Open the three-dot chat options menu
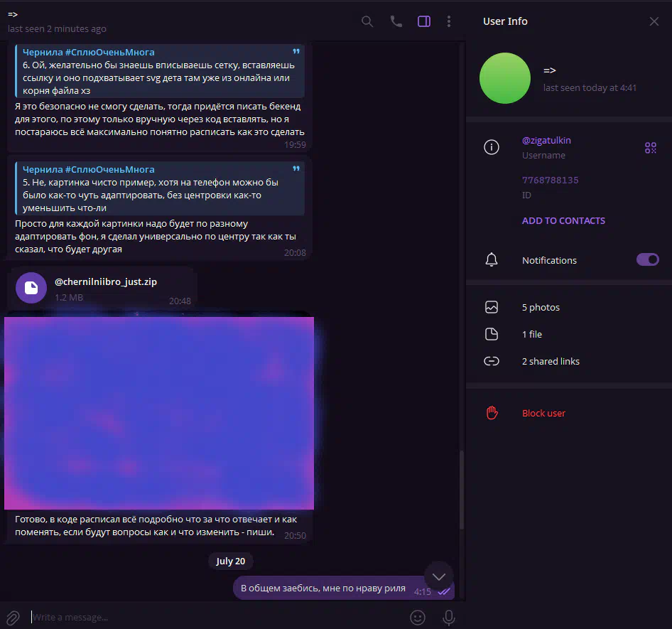The image size is (672, 629). point(449,21)
